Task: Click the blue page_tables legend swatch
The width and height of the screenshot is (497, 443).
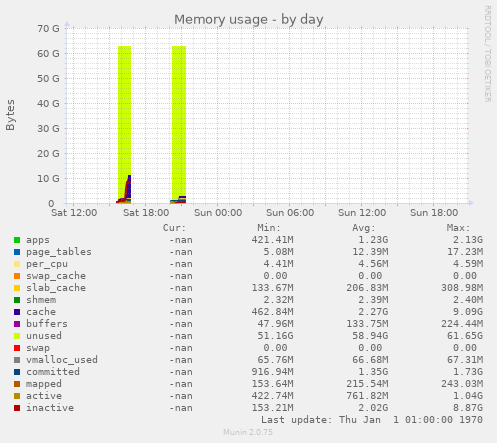Action: point(17,252)
